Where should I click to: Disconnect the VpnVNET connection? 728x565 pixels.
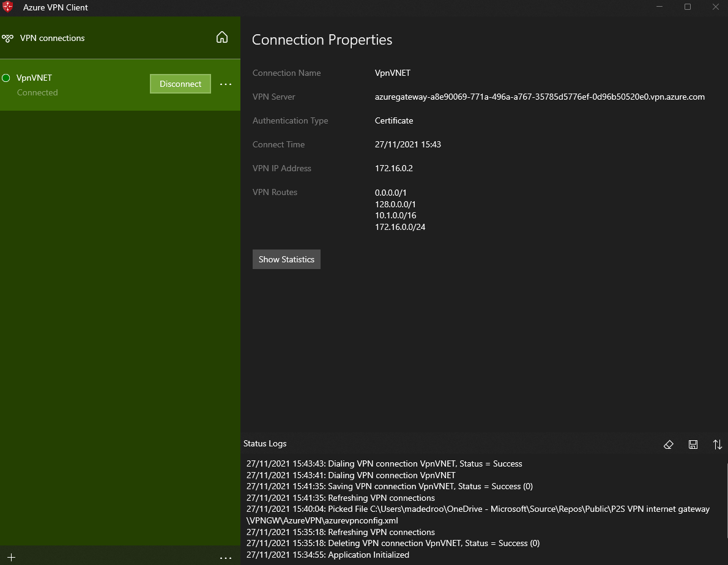pyautogui.click(x=180, y=84)
